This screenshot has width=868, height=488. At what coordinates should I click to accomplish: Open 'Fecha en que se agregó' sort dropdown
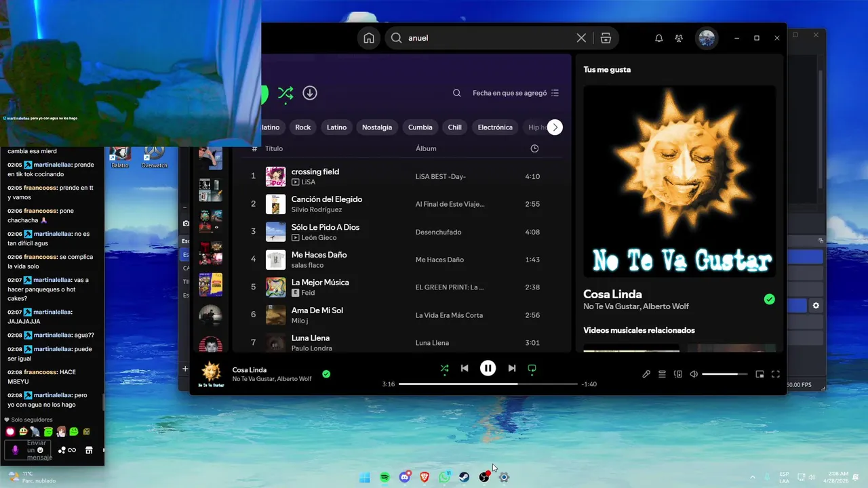click(x=516, y=93)
